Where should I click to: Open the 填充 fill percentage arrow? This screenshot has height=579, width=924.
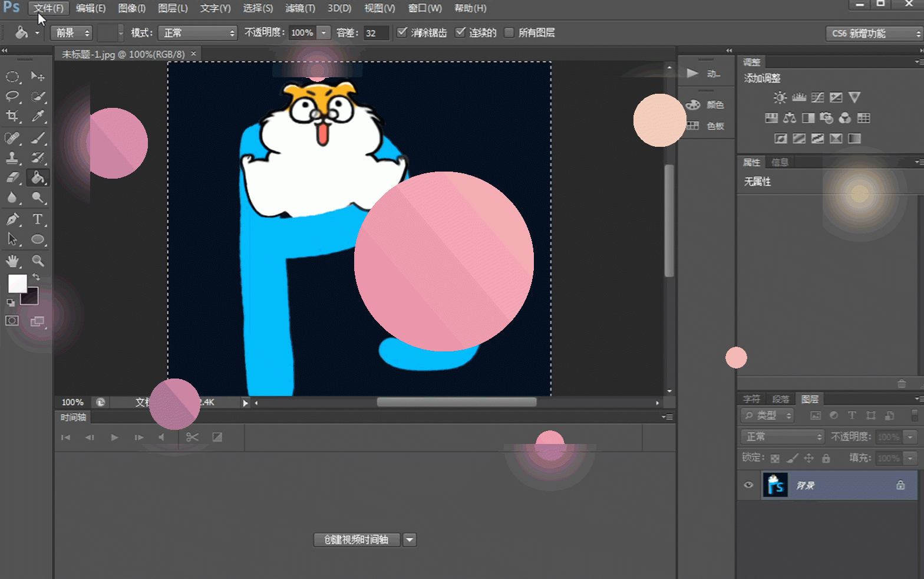tap(910, 458)
